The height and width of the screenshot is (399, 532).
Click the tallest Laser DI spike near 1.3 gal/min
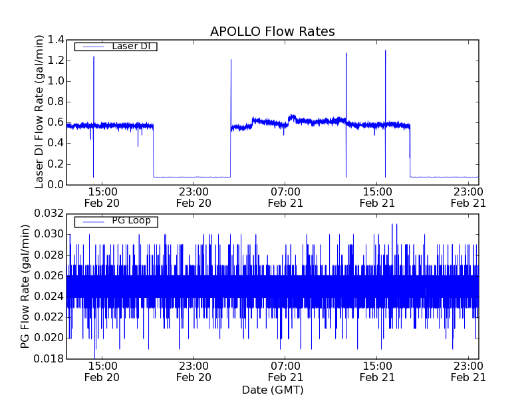[385, 53]
